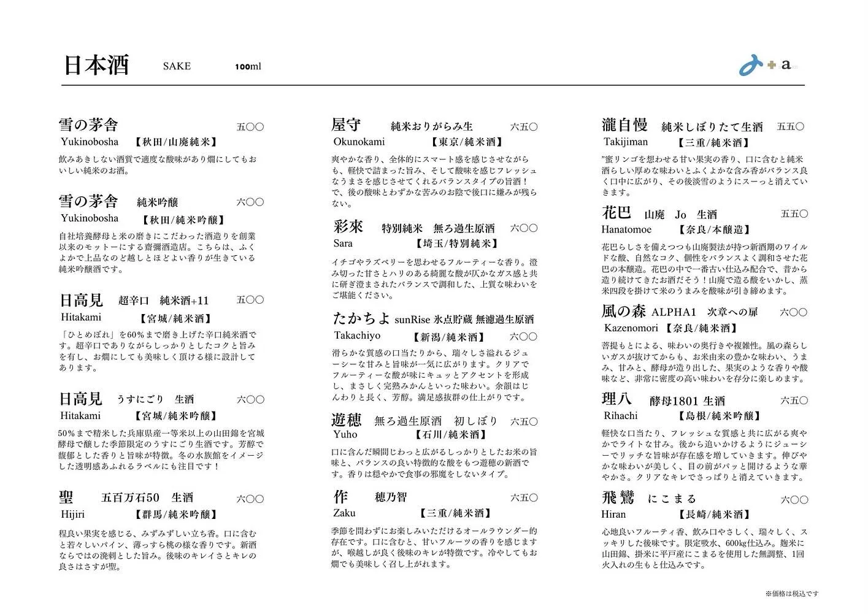Click price 六〇〇 beside 聖
Image resolution: width=868 pixels, height=614 pixels.
pos(250,499)
